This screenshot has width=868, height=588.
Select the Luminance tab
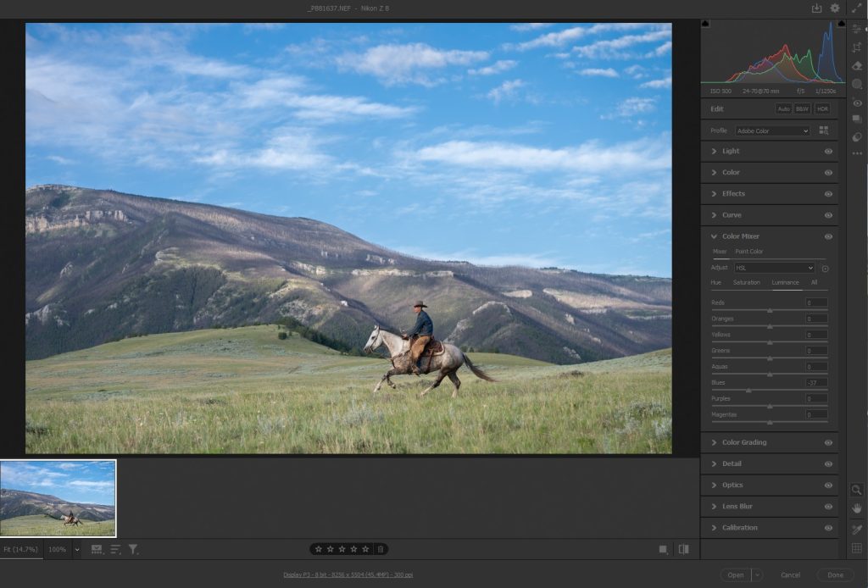785,283
